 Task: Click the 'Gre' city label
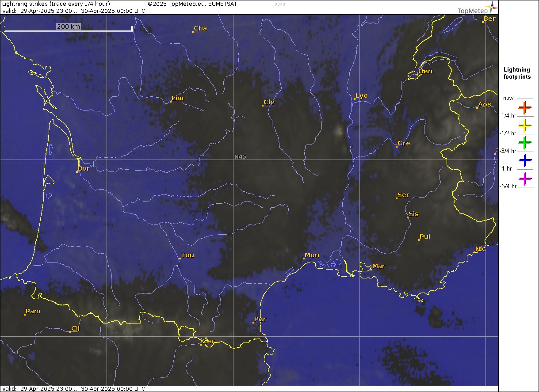pyautogui.click(x=404, y=143)
